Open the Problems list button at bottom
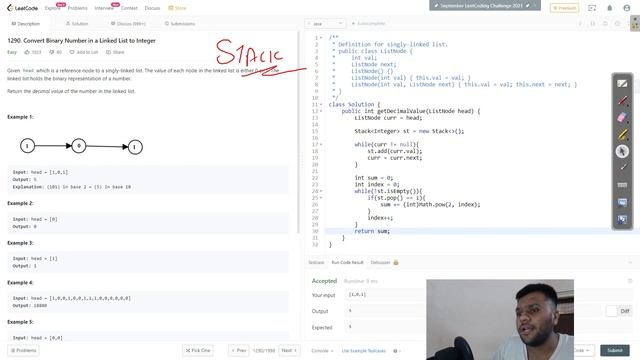This screenshot has width=640, height=360. click(23, 351)
